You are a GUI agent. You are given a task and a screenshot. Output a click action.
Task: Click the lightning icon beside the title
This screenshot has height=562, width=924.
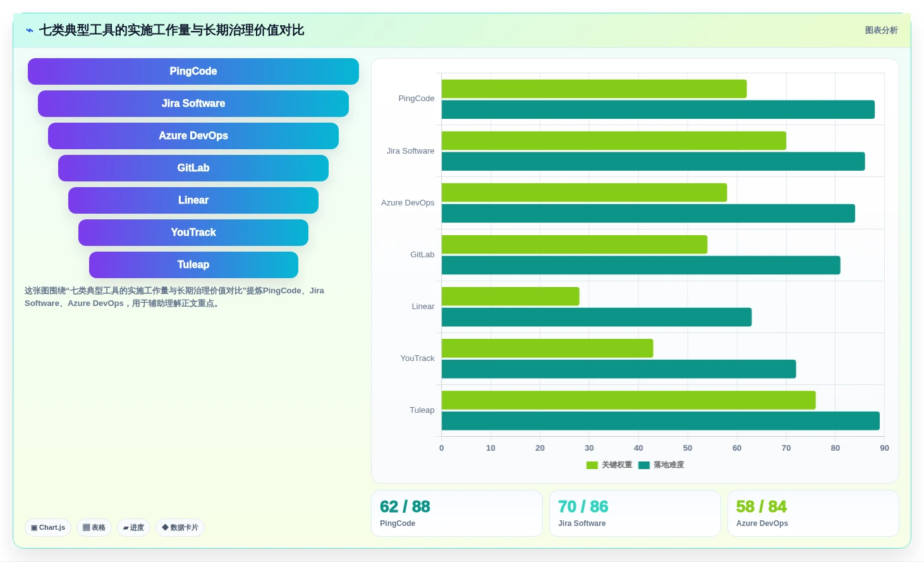[x=30, y=30]
